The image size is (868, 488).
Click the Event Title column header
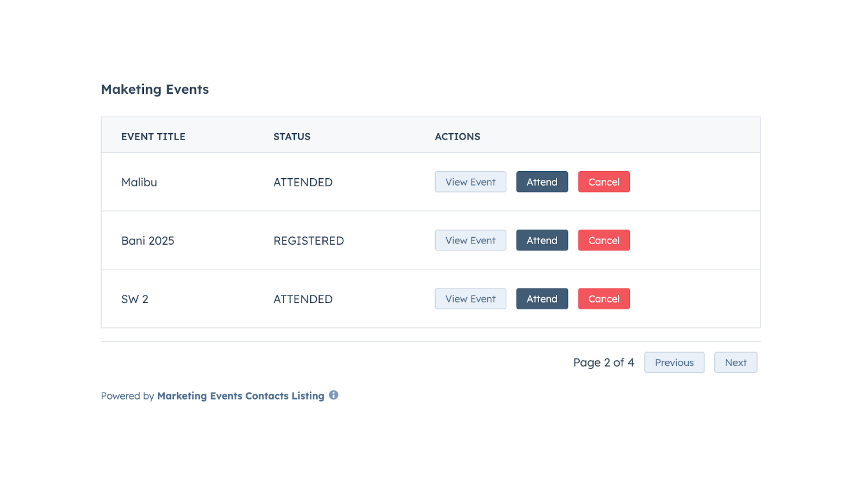coord(153,136)
